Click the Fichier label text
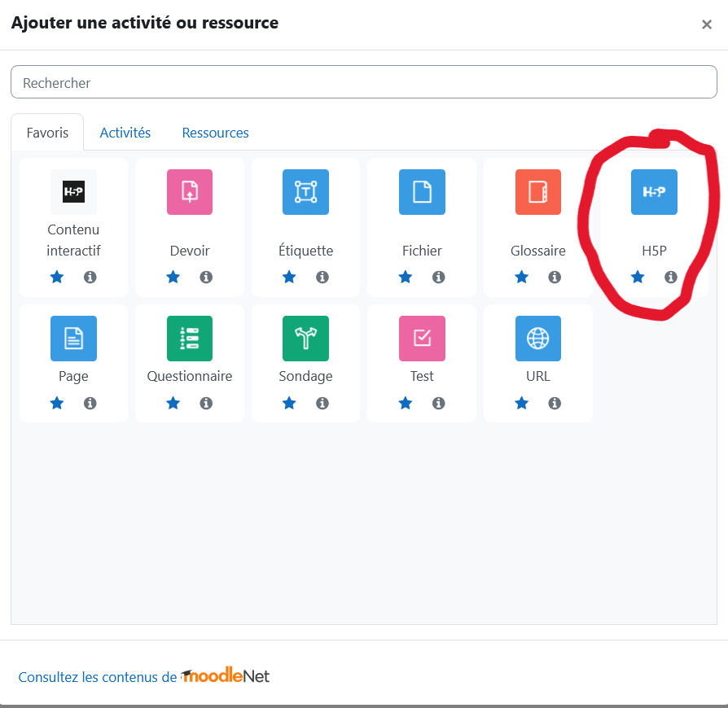This screenshot has height=708, width=728. pos(422,251)
